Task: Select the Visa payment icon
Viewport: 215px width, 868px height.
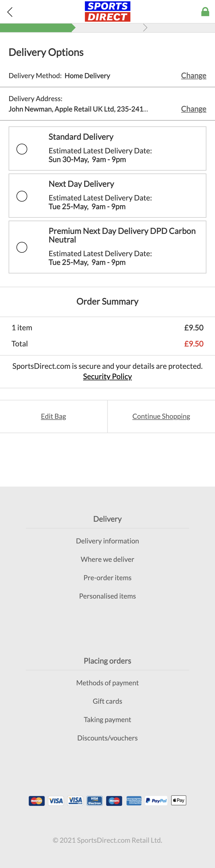Action: pos(56,800)
